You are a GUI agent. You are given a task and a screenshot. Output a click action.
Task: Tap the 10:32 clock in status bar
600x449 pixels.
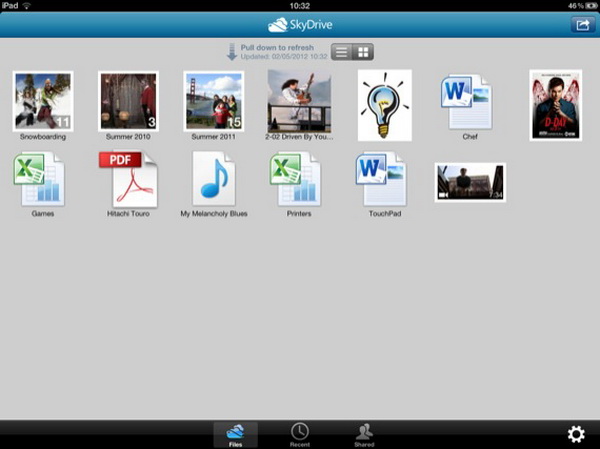pyautogui.click(x=300, y=6)
